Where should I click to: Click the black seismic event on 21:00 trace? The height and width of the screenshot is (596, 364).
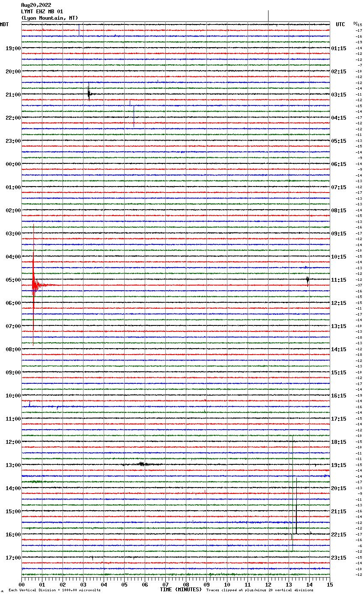click(89, 94)
